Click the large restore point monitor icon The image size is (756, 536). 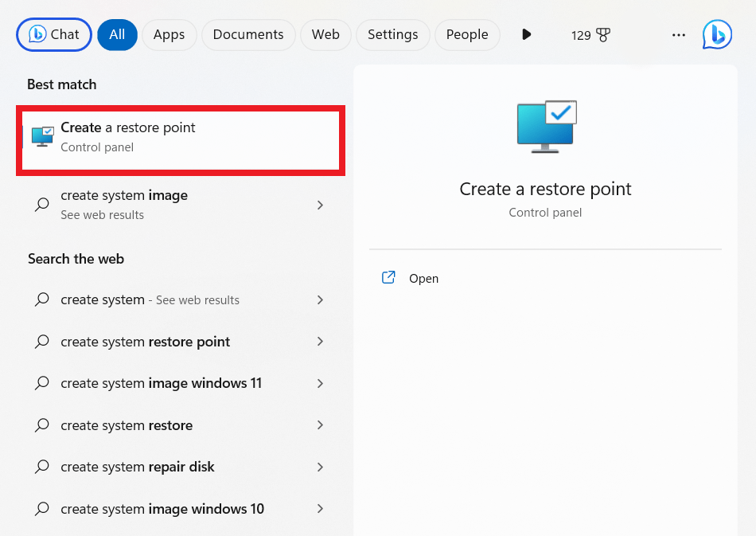click(x=546, y=127)
